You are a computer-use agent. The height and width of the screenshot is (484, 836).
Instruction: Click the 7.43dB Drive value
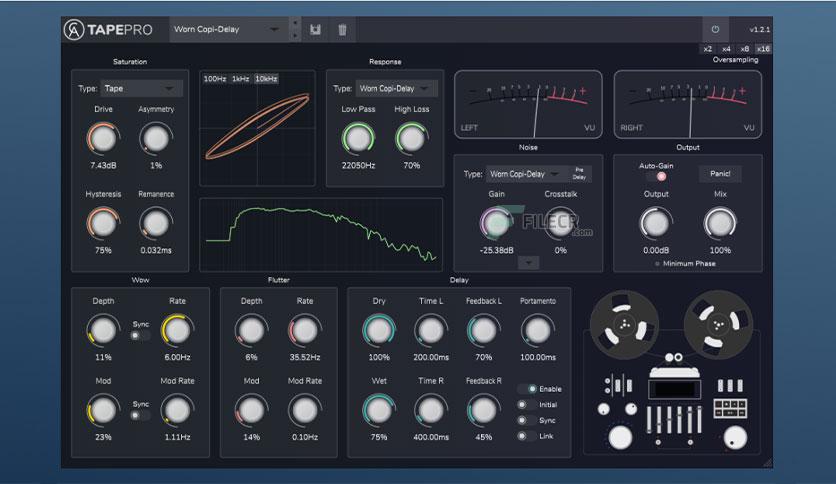[x=103, y=165]
